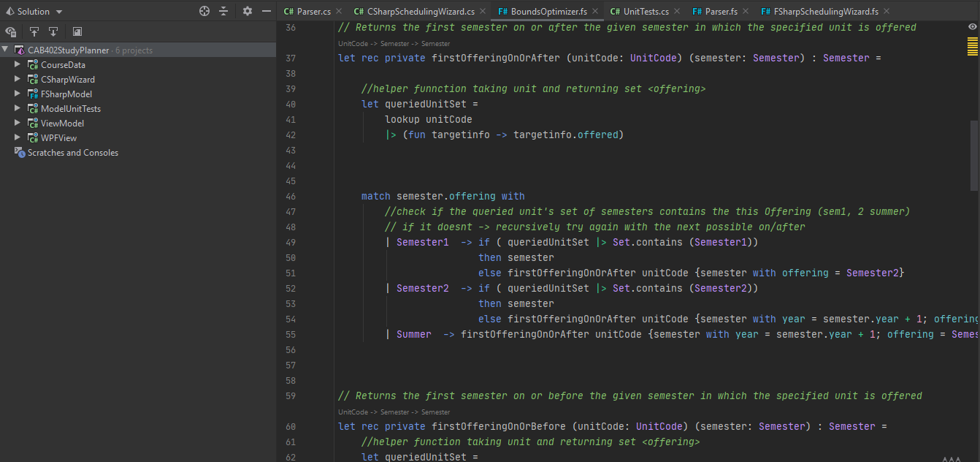Image resolution: width=980 pixels, height=462 pixels.
Task: Open the Solution Explorer settings gear
Action: [247, 12]
